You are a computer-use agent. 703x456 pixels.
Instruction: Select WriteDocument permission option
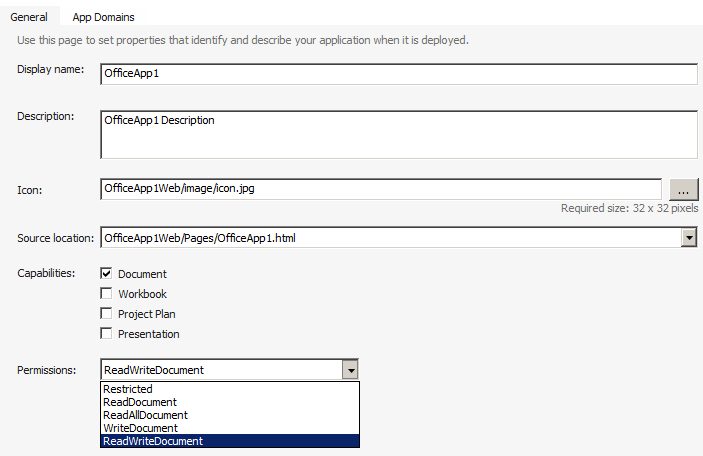click(230, 428)
